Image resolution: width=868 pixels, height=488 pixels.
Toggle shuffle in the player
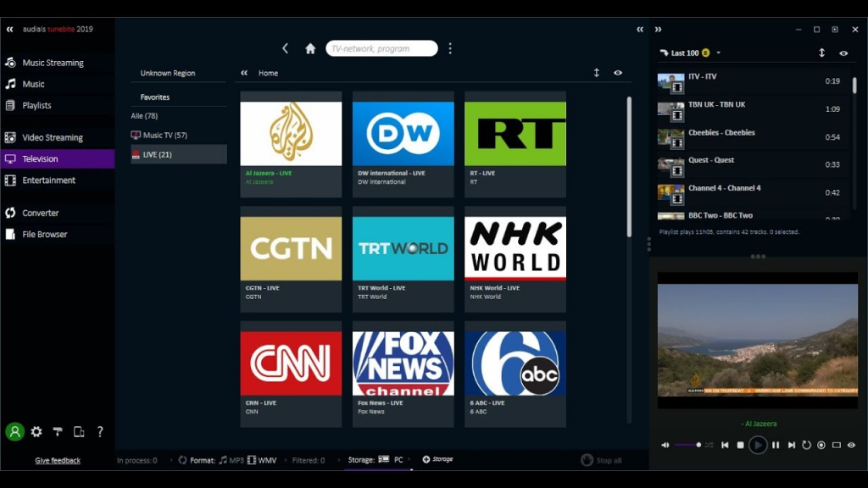pos(709,445)
